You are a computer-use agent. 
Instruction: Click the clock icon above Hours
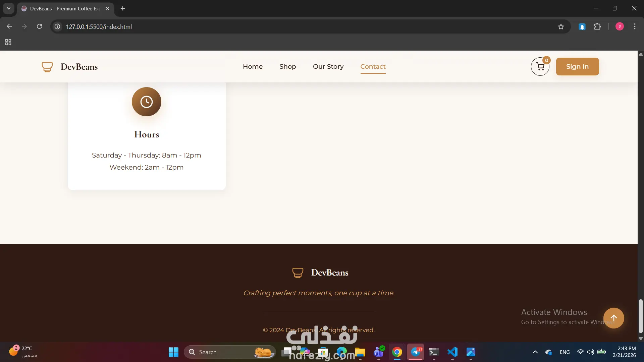pos(147,102)
